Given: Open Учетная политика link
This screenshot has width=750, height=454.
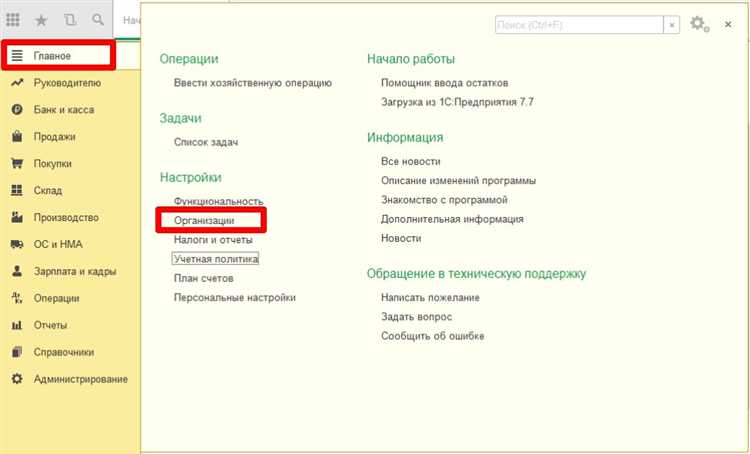Looking at the screenshot, I should (x=215, y=259).
